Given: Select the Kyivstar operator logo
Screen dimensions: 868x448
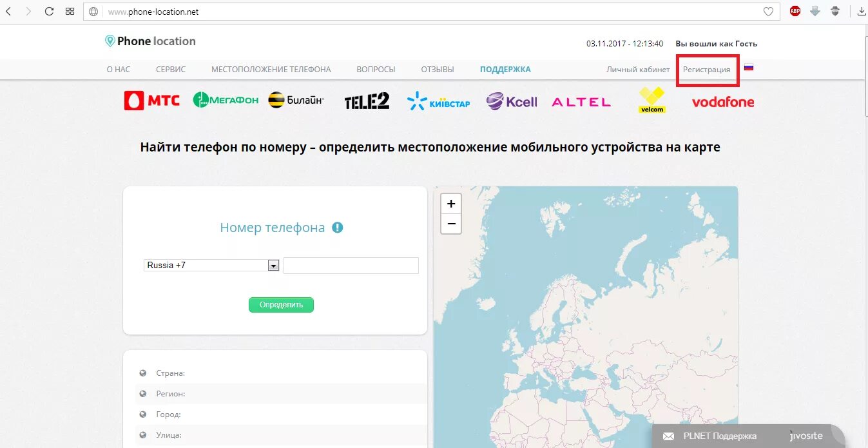Looking at the screenshot, I should pos(438,101).
